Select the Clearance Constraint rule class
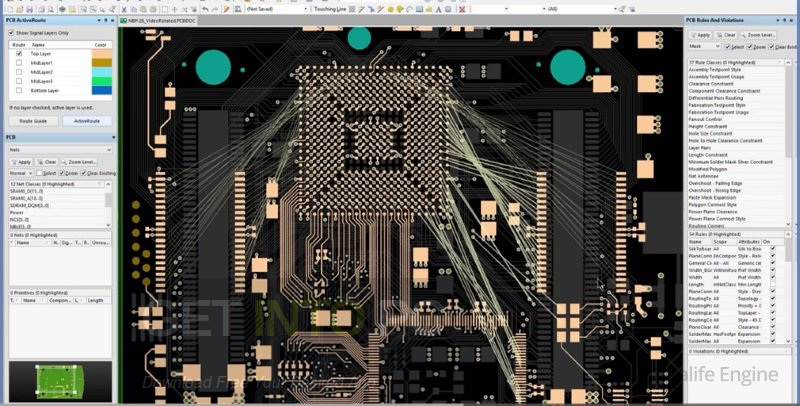Viewport: 800px width, 406px height. [711, 84]
